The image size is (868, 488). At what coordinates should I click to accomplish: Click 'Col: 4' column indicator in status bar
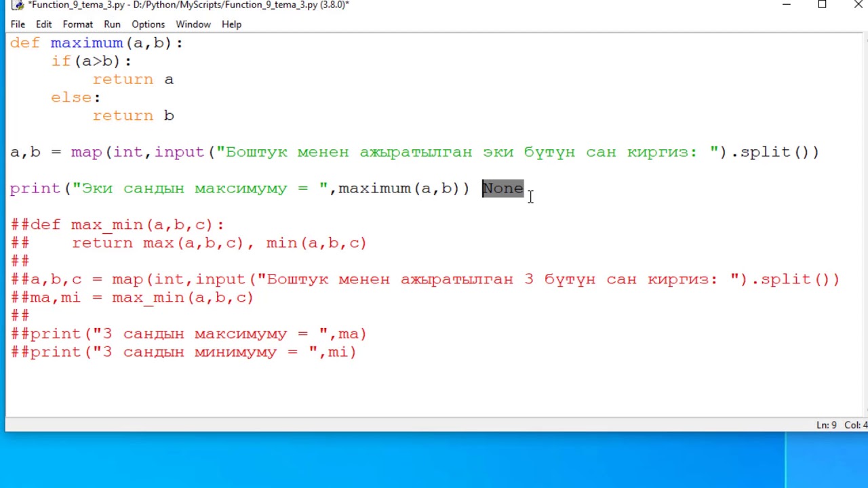(856, 425)
